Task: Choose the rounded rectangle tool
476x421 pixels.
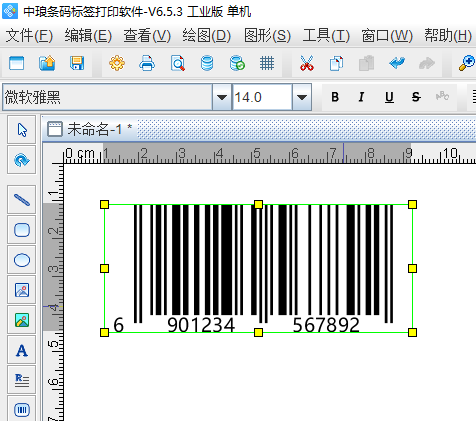Action: [22, 230]
